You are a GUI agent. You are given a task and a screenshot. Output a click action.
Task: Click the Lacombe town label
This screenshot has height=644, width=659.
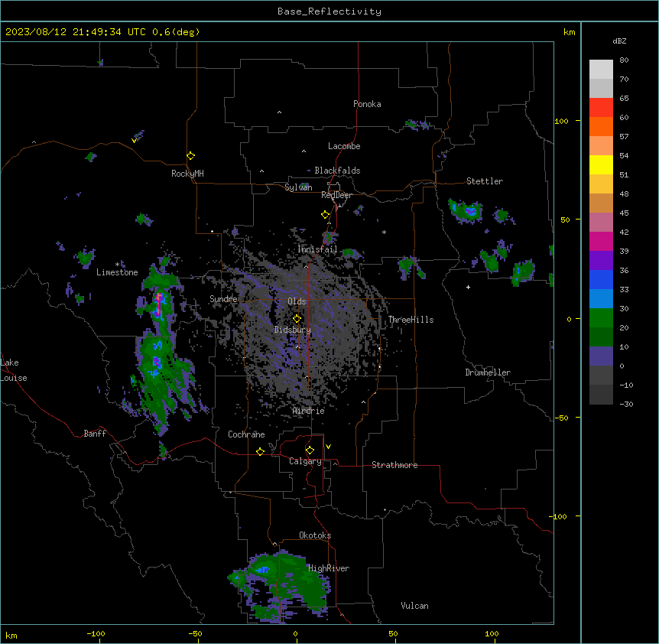click(x=344, y=146)
